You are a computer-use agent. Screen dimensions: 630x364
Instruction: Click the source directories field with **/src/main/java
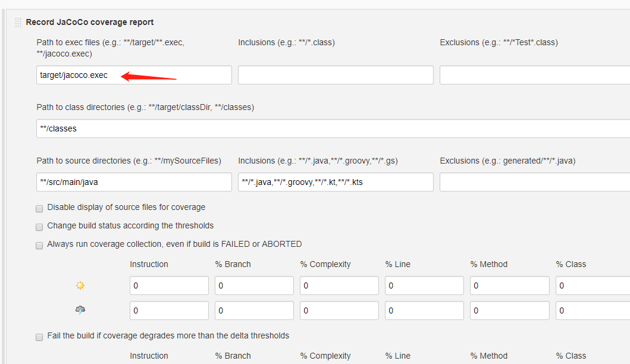(x=133, y=182)
